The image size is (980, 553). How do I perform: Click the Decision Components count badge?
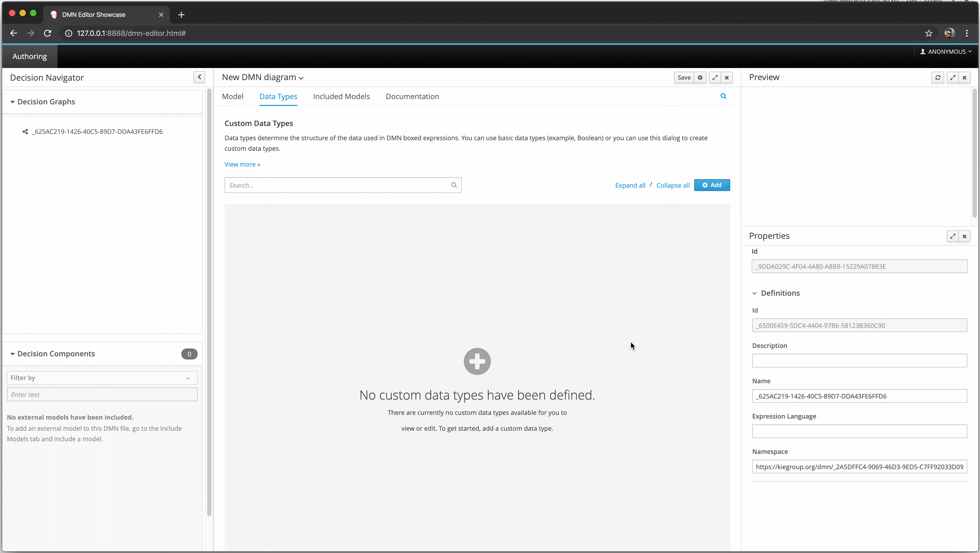tap(189, 354)
